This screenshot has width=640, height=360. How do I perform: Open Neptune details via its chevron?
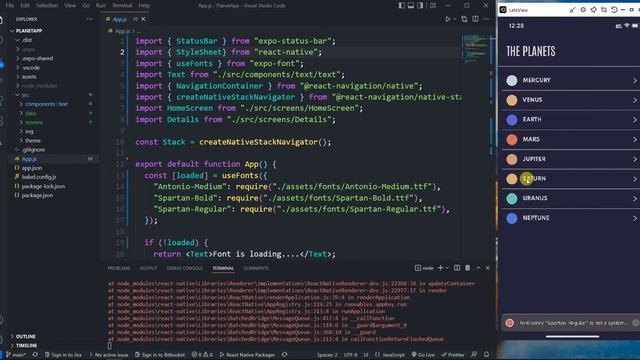pos(635,218)
